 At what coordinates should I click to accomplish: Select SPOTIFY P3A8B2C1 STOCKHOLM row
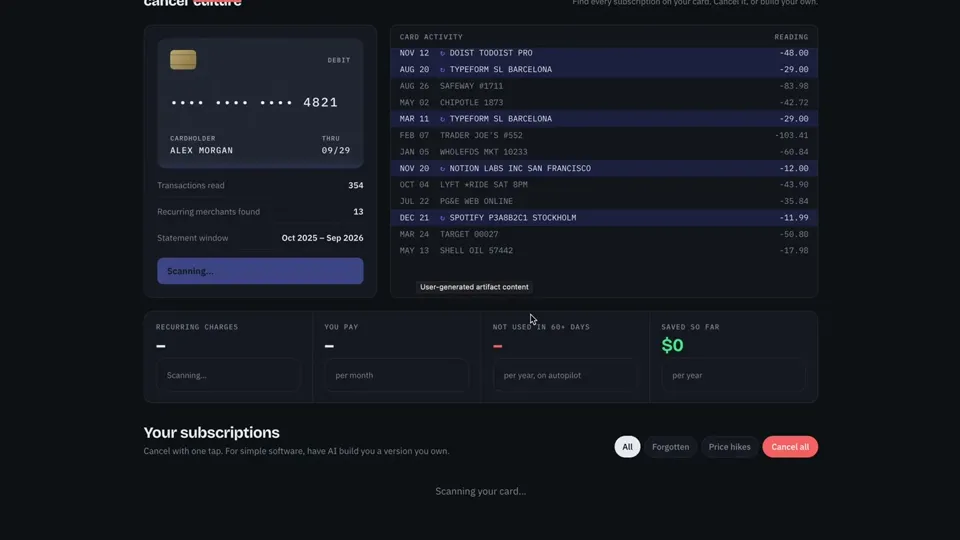click(604, 218)
